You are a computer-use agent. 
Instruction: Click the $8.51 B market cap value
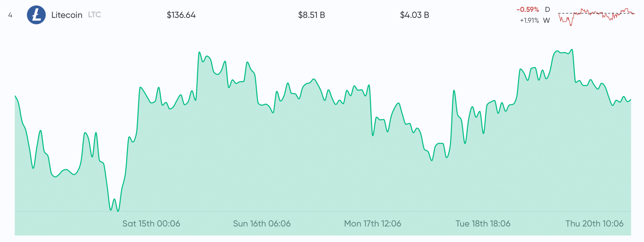click(312, 15)
